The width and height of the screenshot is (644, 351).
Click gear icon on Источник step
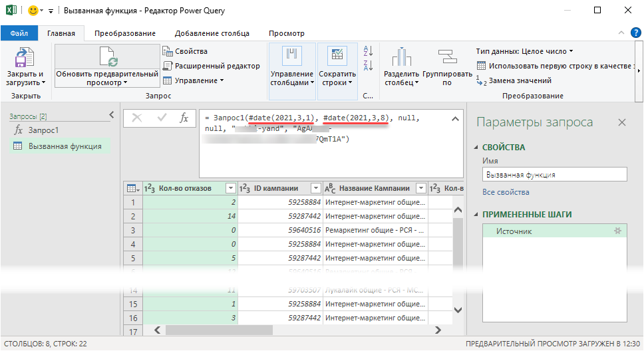(617, 231)
